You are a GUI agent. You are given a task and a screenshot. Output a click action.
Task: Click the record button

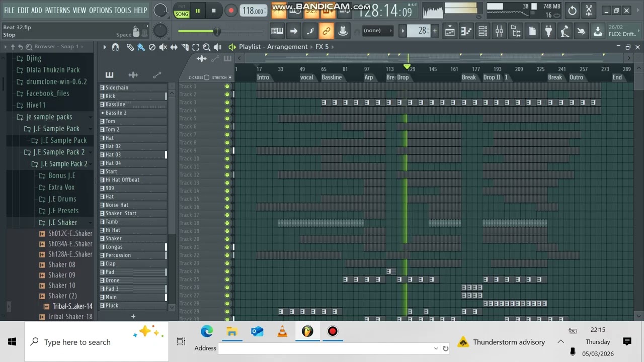click(231, 11)
